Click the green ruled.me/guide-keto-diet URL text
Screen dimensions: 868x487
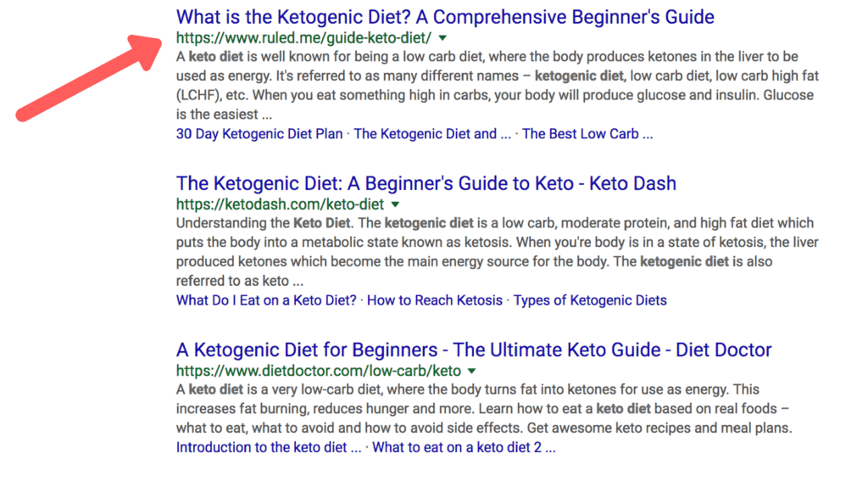pyautogui.click(x=303, y=38)
